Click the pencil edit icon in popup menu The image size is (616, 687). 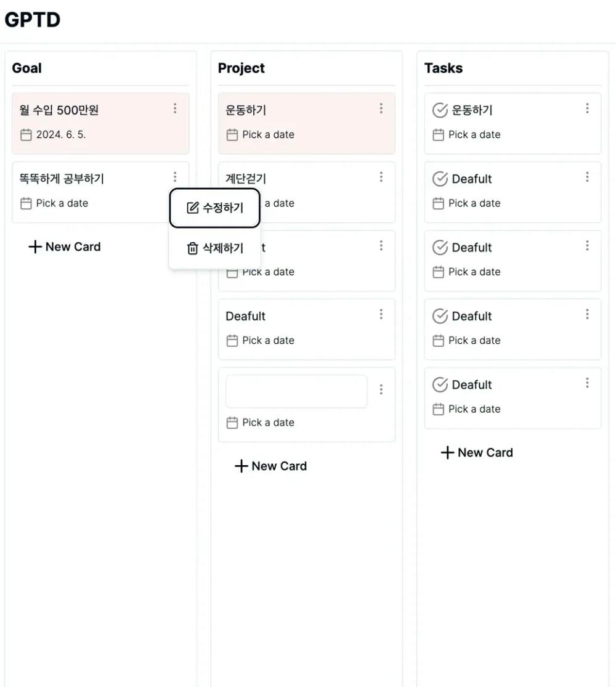193,208
